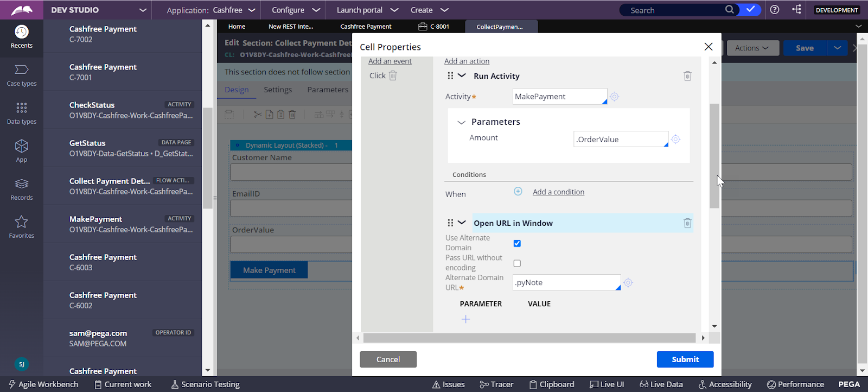Click the dialog's horizontal scrollbar
This screenshot has height=392, width=868.
pos(529,338)
